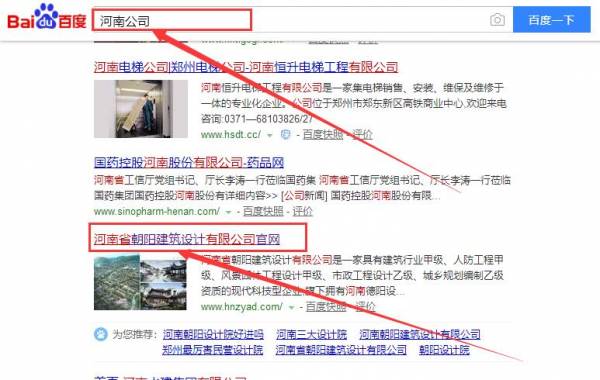Image resolution: width=600 pixels, height=380 pixels.
Task: Open 百度快照 for www.hnzyad.com result
Action: (326, 307)
